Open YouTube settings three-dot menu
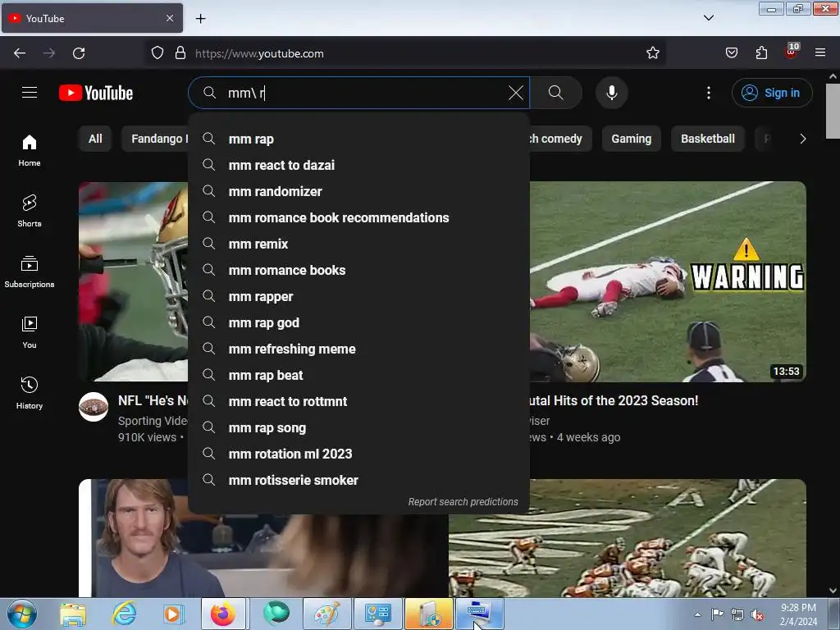 (x=708, y=93)
